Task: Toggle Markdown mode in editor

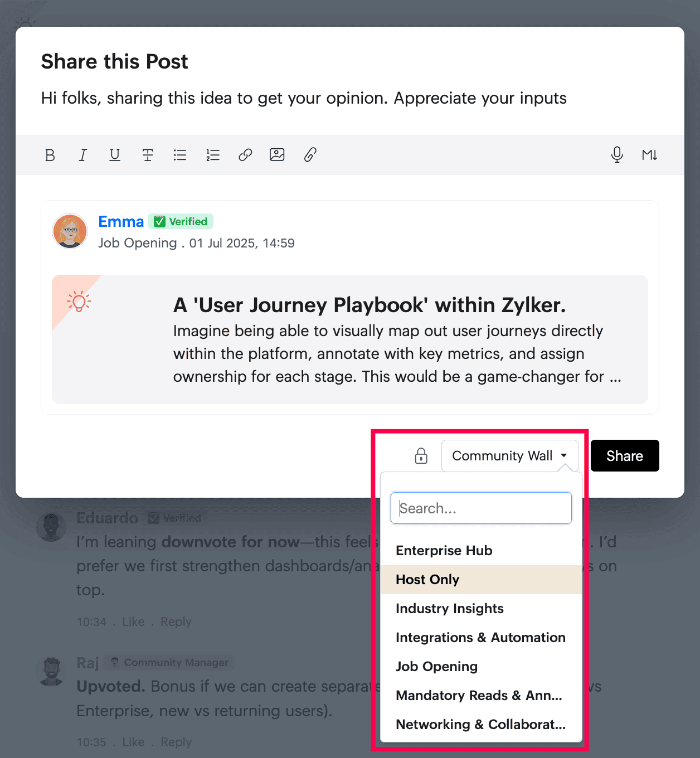Action: (x=649, y=155)
